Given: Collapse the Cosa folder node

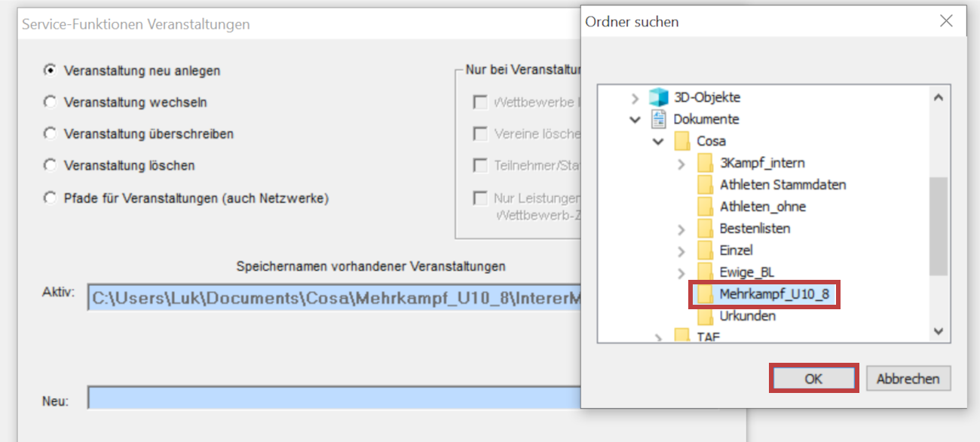Looking at the screenshot, I should [658, 141].
